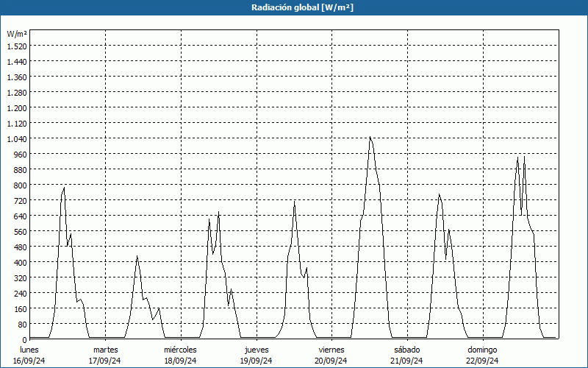Click the 960 axis value
The width and height of the screenshot is (588, 368).
(x=21, y=155)
